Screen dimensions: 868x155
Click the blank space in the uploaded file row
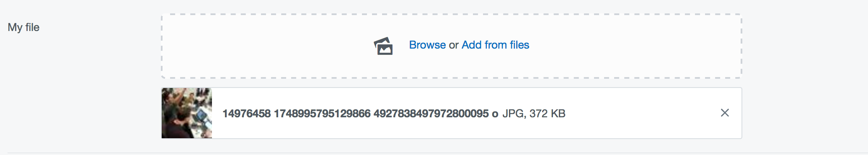641,113
